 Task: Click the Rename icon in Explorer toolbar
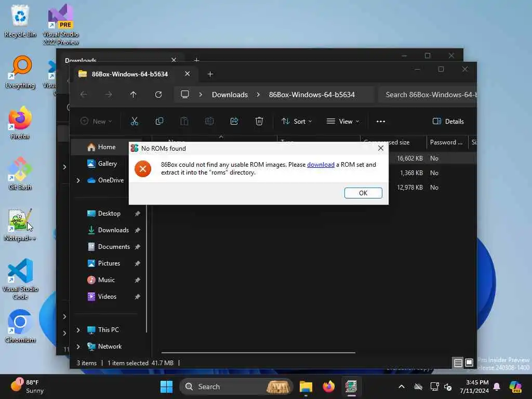click(209, 121)
